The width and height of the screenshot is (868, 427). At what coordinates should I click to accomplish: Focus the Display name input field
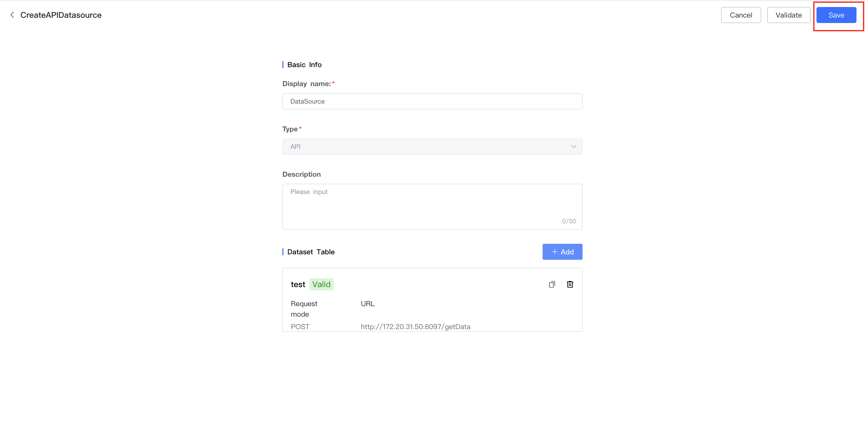pos(432,101)
